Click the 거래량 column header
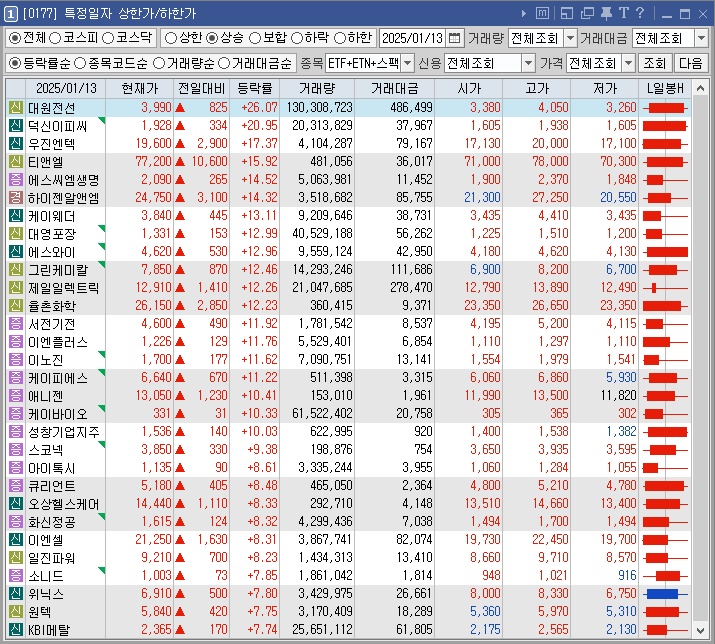This screenshot has height=644, width=715. click(x=317, y=88)
